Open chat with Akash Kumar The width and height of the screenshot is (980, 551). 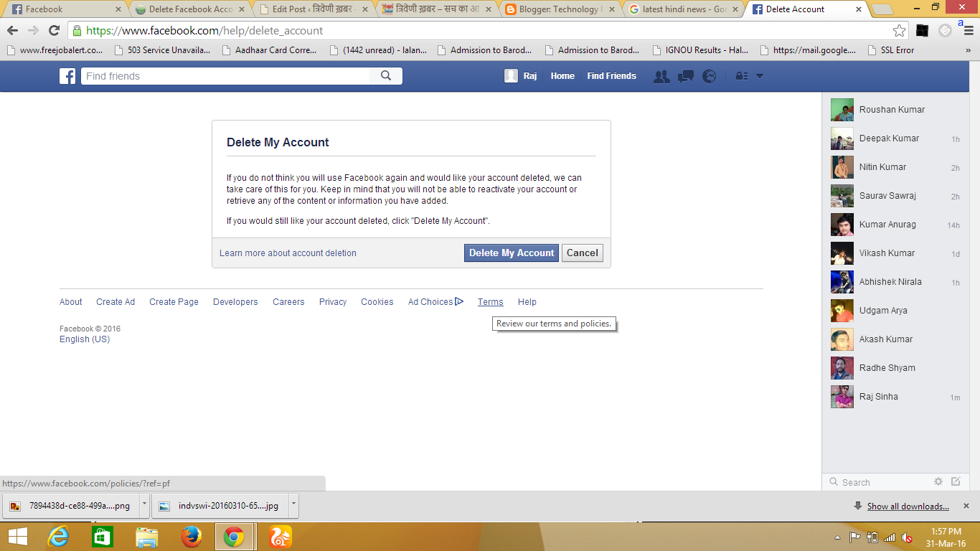pos(895,339)
